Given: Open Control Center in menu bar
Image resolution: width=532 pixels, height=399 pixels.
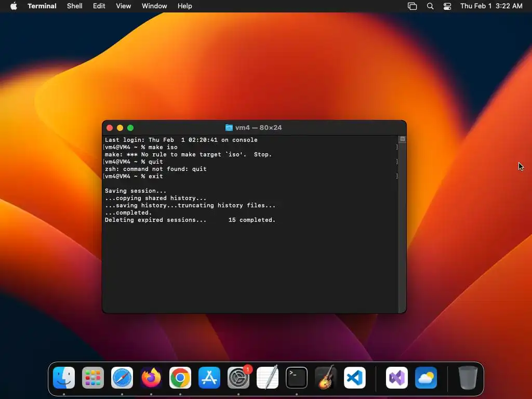Looking at the screenshot, I should (x=447, y=6).
